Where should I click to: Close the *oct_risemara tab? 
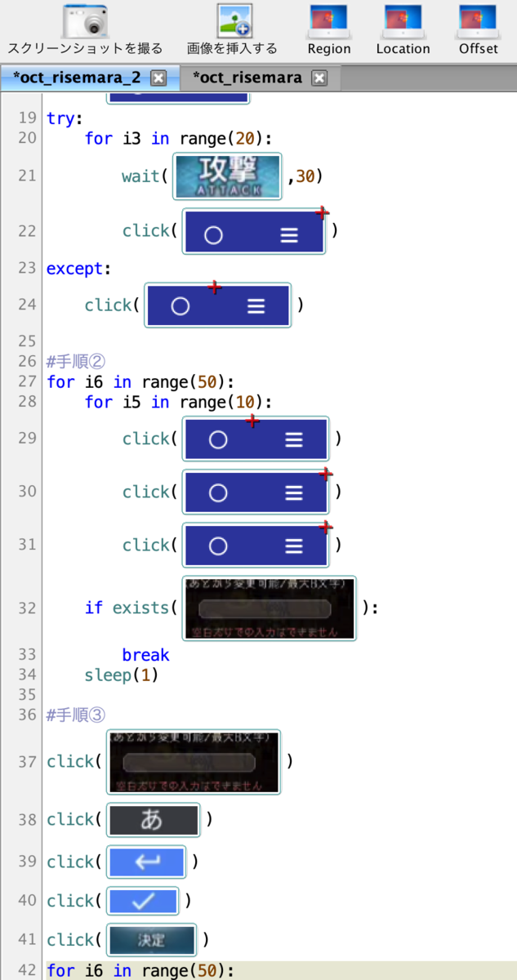point(320,78)
